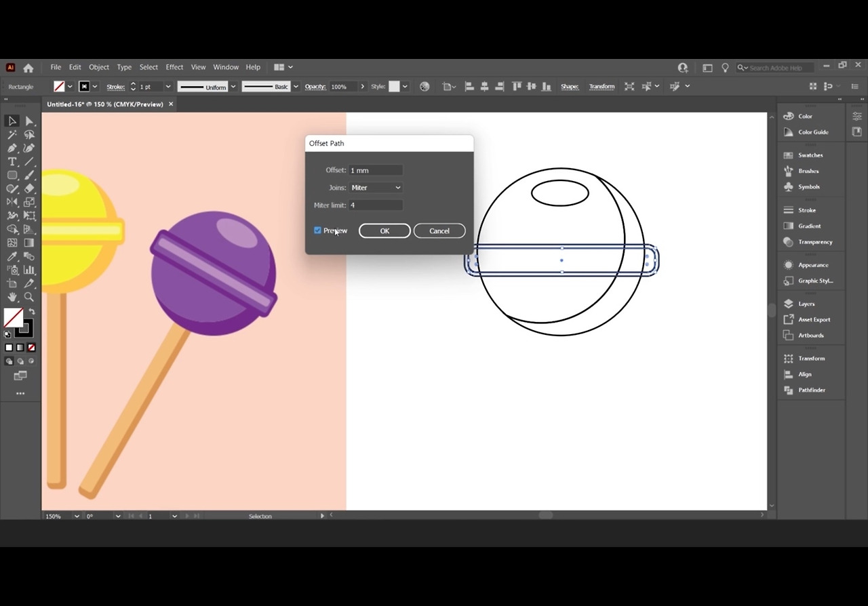Enable Draw Normal mode
This screenshot has height=606, width=868.
pyautogui.click(x=9, y=362)
